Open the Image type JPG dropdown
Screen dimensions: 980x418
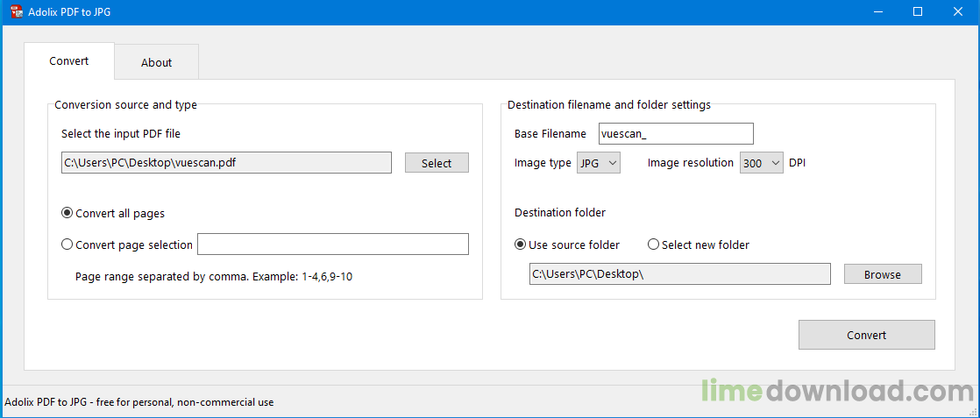598,163
